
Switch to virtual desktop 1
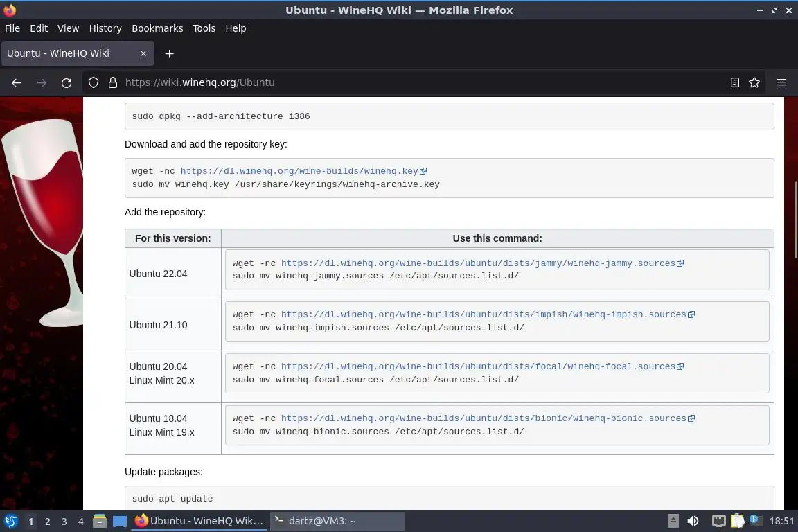[x=30, y=522]
